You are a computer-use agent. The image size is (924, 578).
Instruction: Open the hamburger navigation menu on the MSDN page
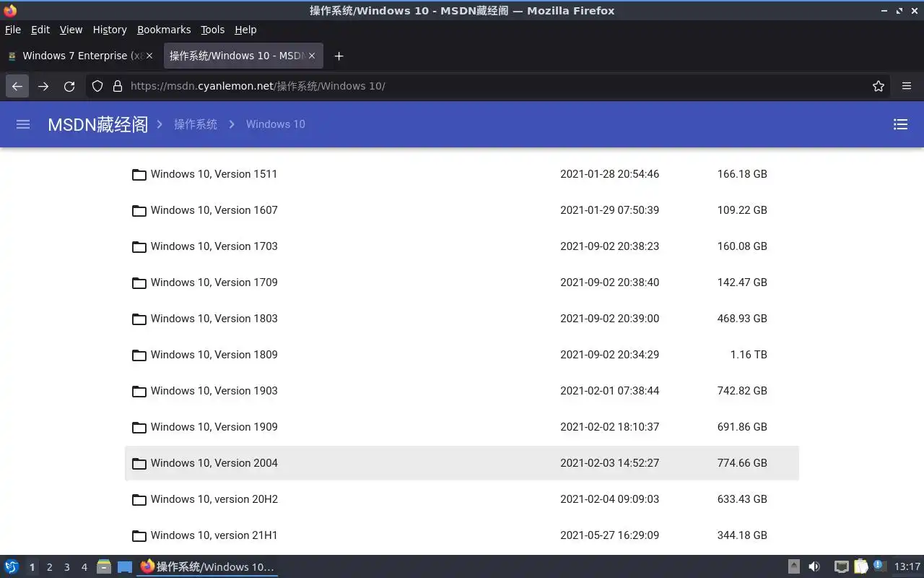pos(23,124)
